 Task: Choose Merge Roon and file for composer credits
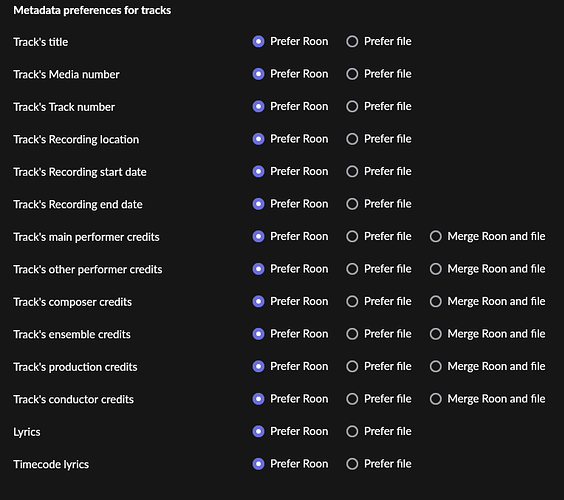pos(436,301)
